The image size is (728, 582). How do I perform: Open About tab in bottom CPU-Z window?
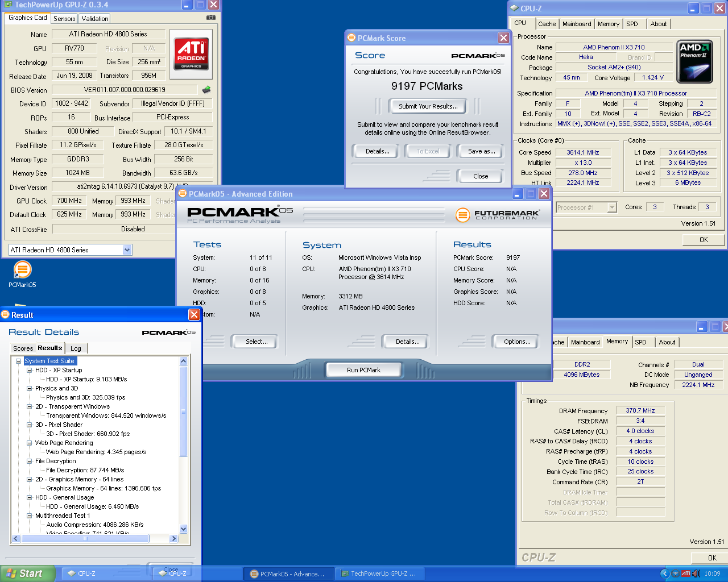click(667, 342)
